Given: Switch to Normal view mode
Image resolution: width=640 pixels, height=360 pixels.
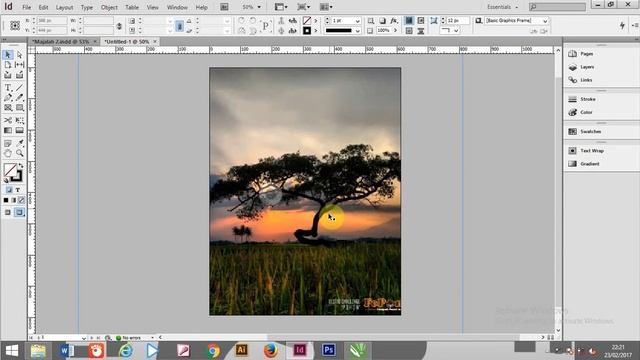Looking at the screenshot, I should pyautogui.click(x=8, y=213).
